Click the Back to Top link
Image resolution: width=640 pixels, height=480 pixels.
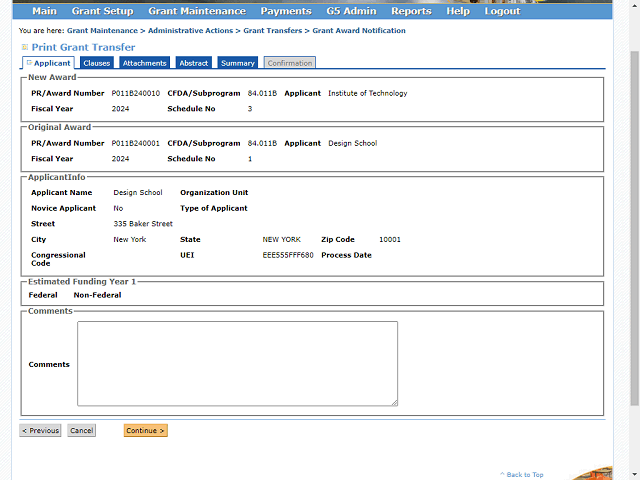pyautogui.click(x=522, y=475)
